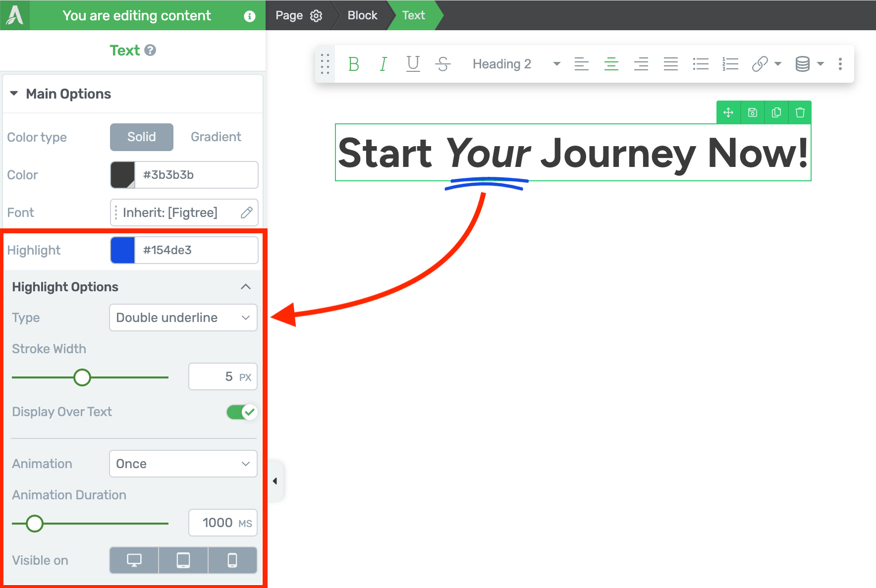This screenshot has height=588, width=876.
Task: Apply strikethrough formatting
Action: [442, 63]
